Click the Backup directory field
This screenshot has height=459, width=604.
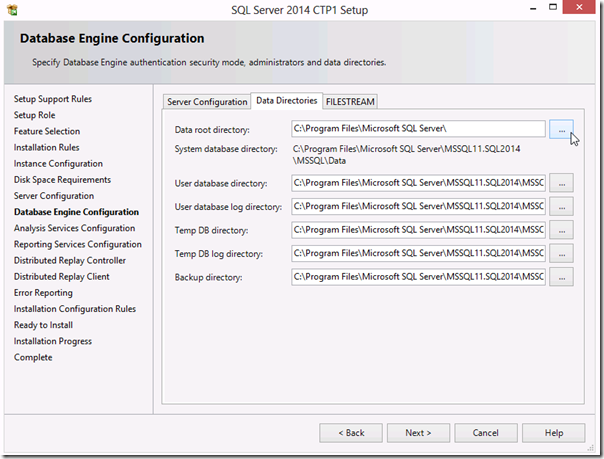click(418, 277)
